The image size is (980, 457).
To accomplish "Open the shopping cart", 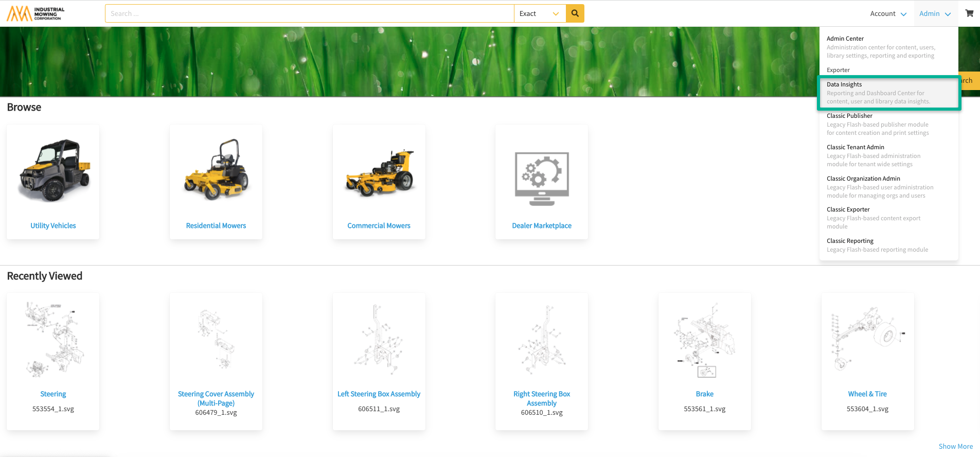I will coord(969,13).
